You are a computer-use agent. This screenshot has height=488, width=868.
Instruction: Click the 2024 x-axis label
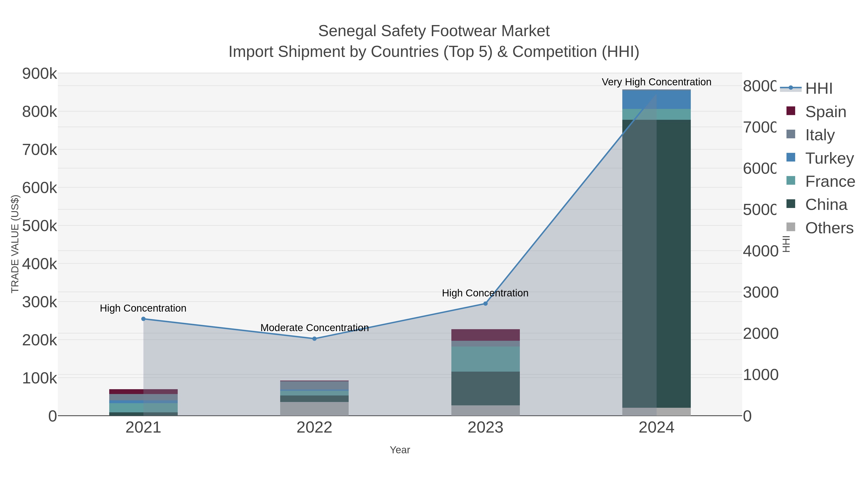(x=656, y=427)
